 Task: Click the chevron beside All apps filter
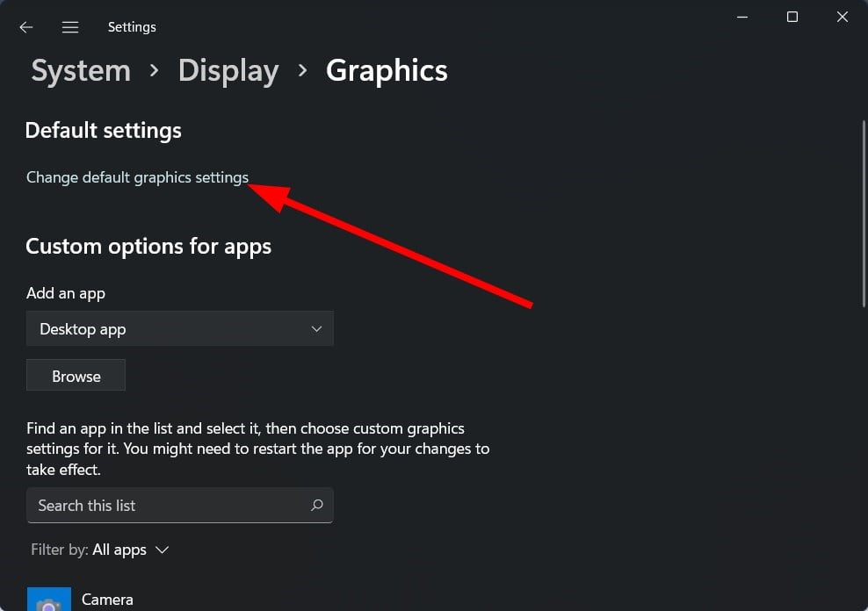pyautogui.click(x=163, y=550)
